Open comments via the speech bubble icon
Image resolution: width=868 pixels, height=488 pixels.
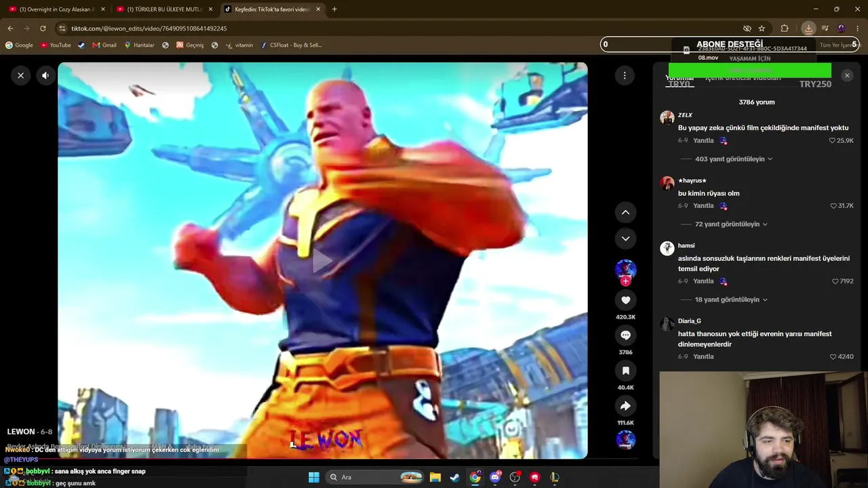625,335
